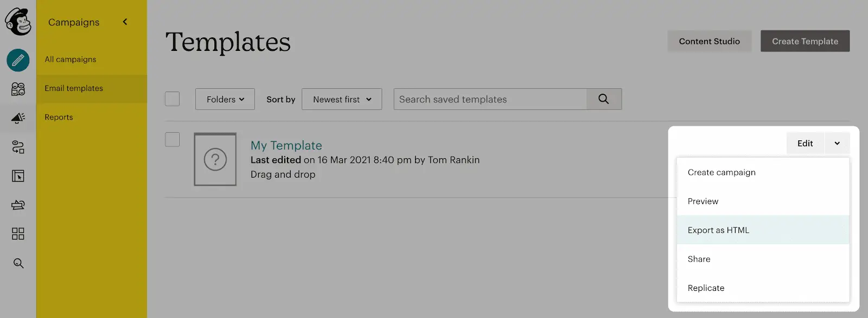The height and width of the screenshot is (318, 868).
Task: Open the Automations icon in sidebar
Action: [x=18, y=147]
